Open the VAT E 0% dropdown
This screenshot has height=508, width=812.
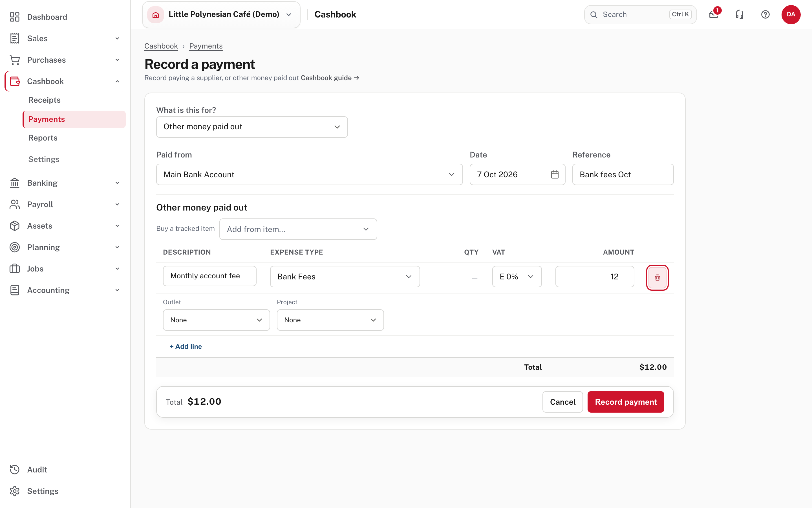[x=517, y=277]
